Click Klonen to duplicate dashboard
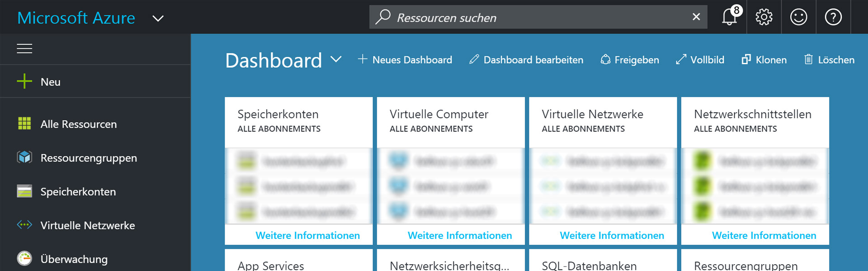Screen dimensions: 868x271 tap(764, 60)
